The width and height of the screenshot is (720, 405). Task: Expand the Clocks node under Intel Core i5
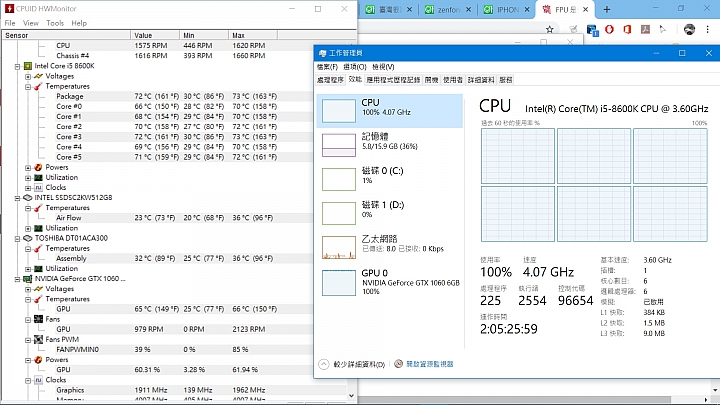28,187
